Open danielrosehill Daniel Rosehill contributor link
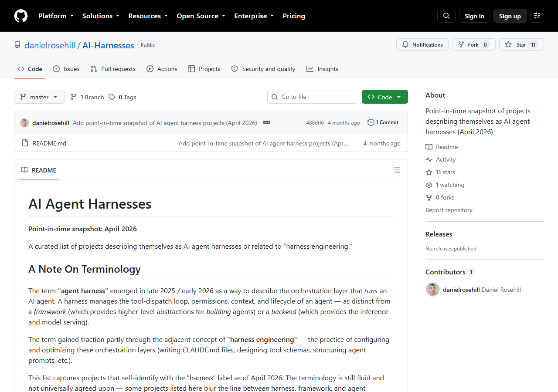This screenshot has width=558, height=392. 482,290
